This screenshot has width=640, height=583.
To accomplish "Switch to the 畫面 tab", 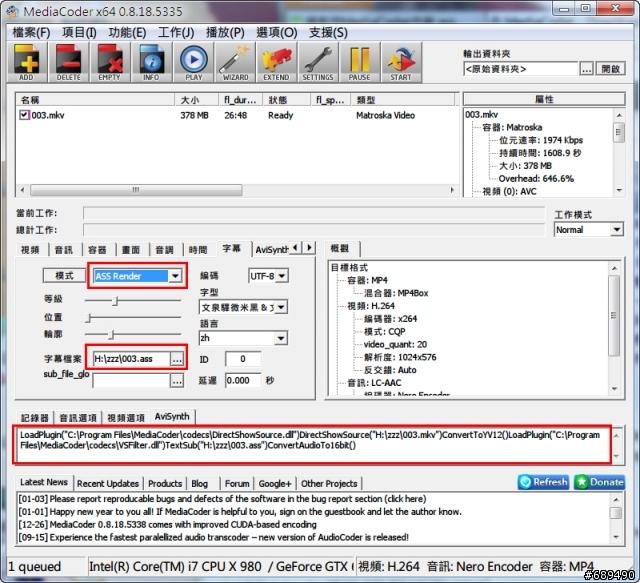I will point(131,249).
